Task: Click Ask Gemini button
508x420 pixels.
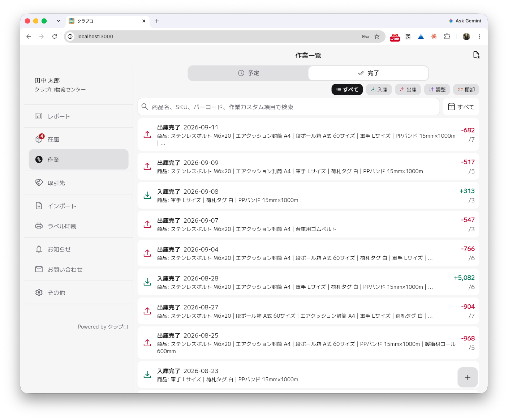Action: 465,21
